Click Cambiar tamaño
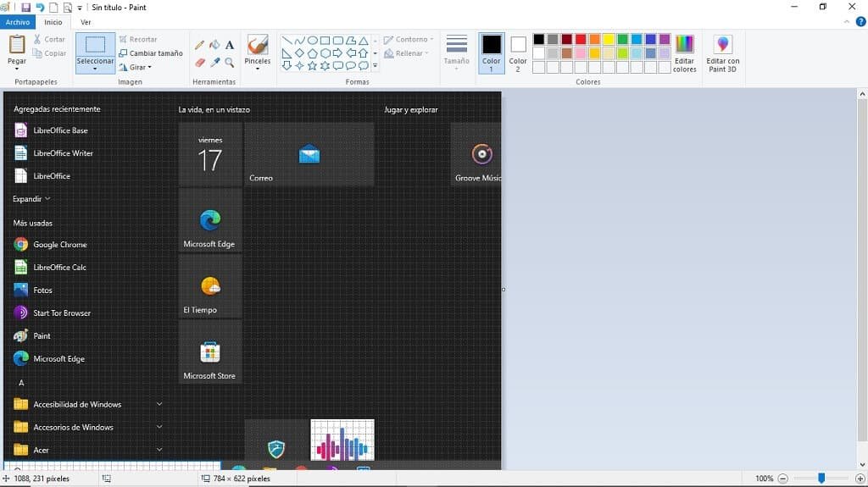868x487 pixels. pos(151,53)
